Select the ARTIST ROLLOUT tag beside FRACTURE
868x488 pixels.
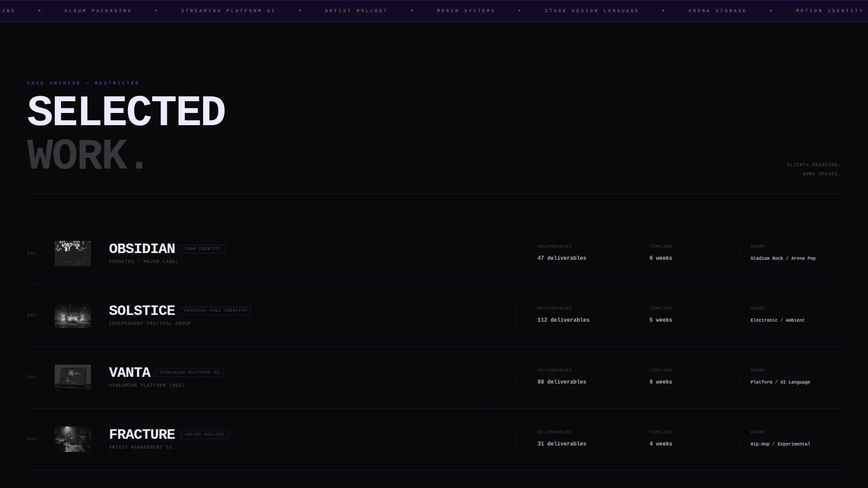pyautogui.click(x=204, y=435)
